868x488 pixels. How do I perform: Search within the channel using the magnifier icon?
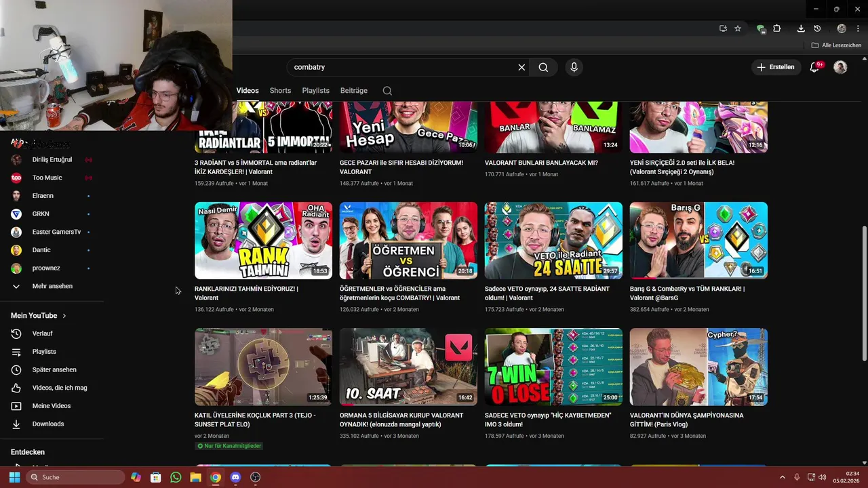point(387,91)
